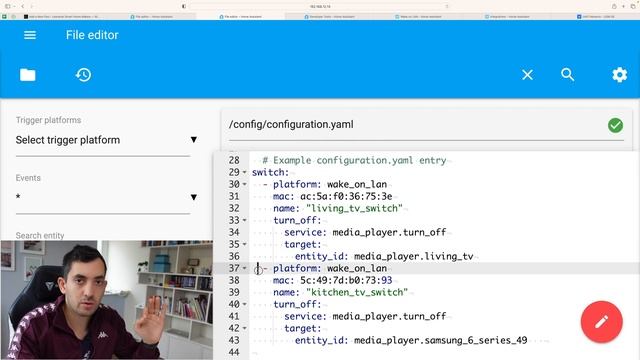This screenshot has height=360, width=640.
Task: Click the presenter webcam video overlay
Action: pos(107,300)
